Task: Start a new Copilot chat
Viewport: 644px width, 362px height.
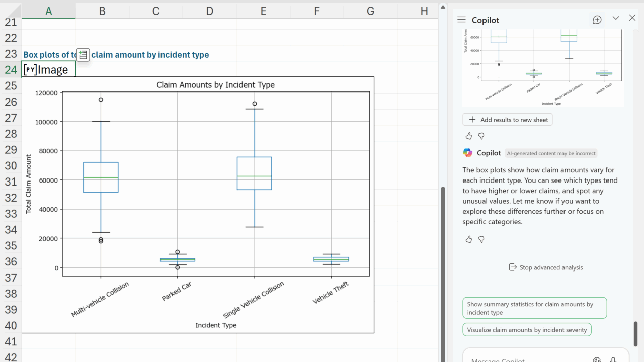Action: point(597,20)
